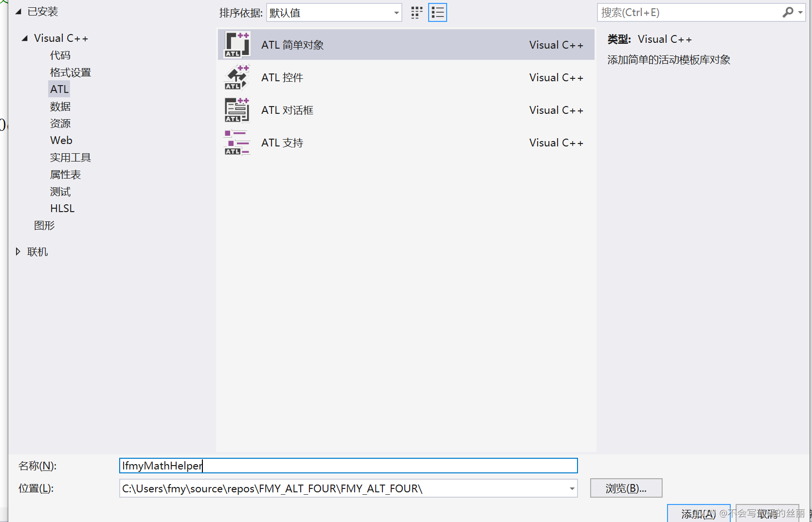The height and width of the screenshot is (522, 812).
Task: Open the 排序依据 默认值 dropdown
Action: 334,13
